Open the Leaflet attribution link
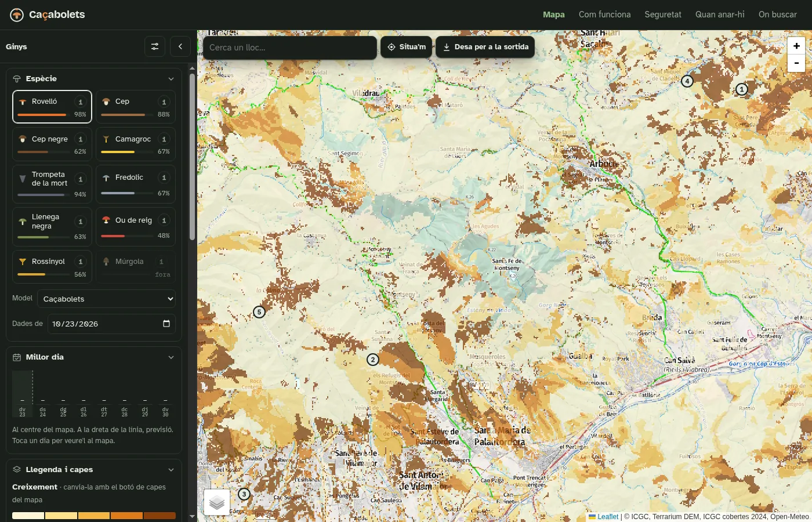Image resolution: width=812 pixels, height=522 pixels. coord(608,517)
